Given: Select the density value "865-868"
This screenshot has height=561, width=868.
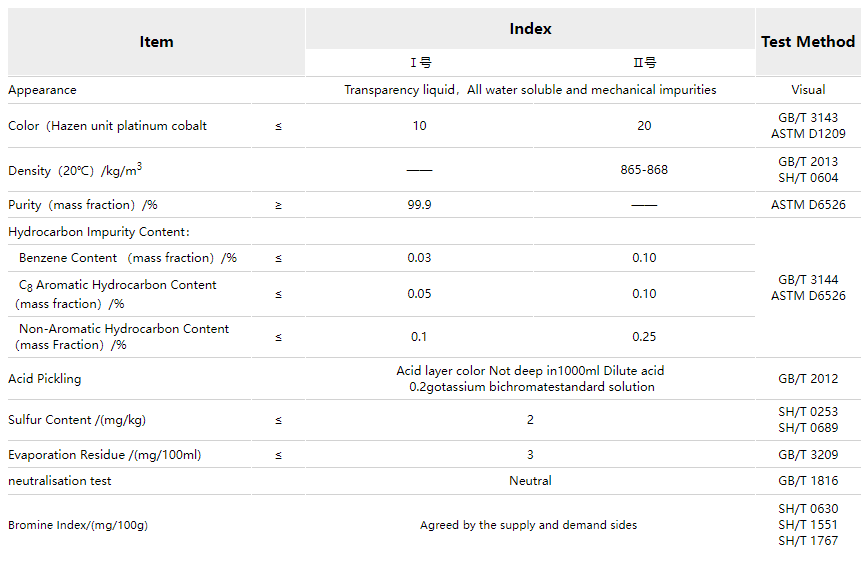Looking at the screenshot, I should [644, 170].
